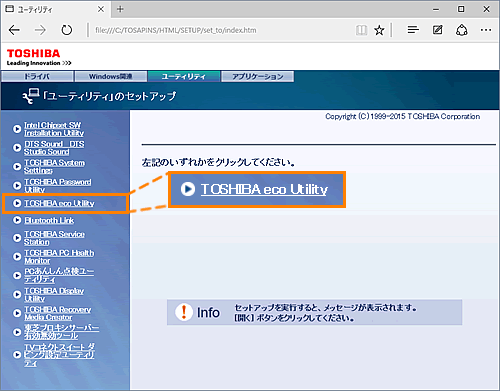Open TOSHIBA Recovery Media Creator link
This screenshot has height=391, width=500.
pyautogui.click(x=57, y=313)
